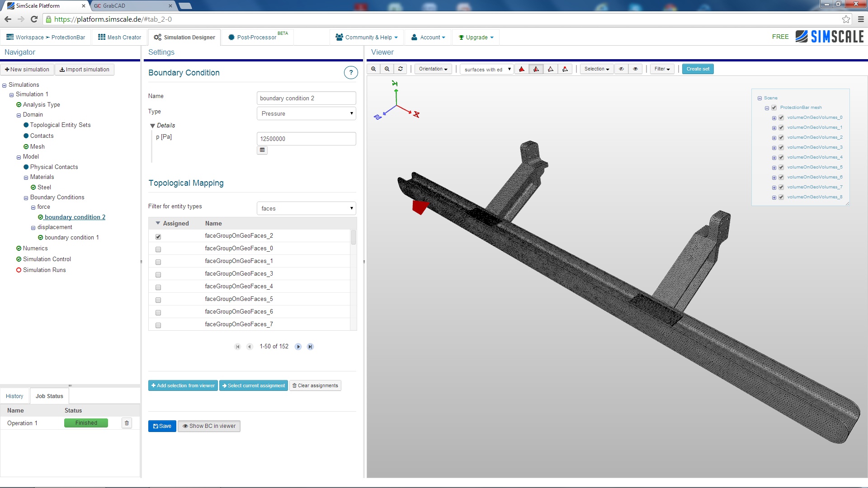Toggle volumeOnGeoVolumes_8 checkbox
Screen dimensions: 868x488
781,197
